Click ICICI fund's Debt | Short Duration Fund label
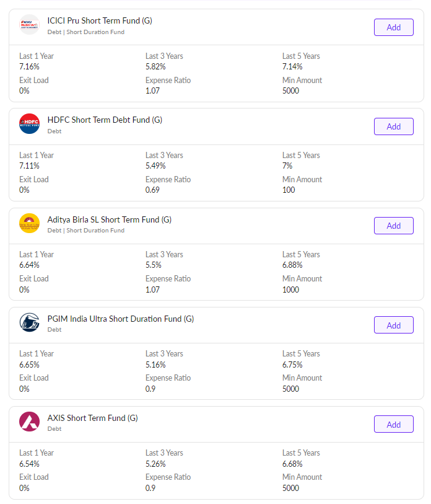431x504 pixels. pos(85,32)
